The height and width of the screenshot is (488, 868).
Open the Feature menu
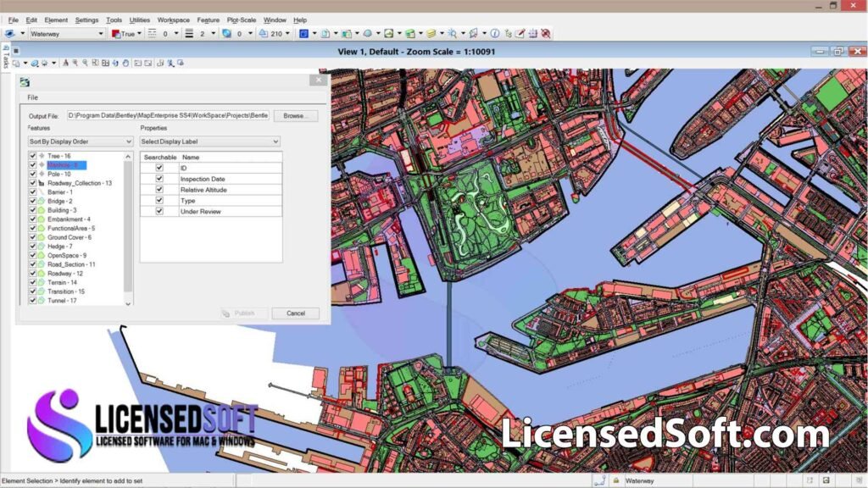click(x=209, y=20)
